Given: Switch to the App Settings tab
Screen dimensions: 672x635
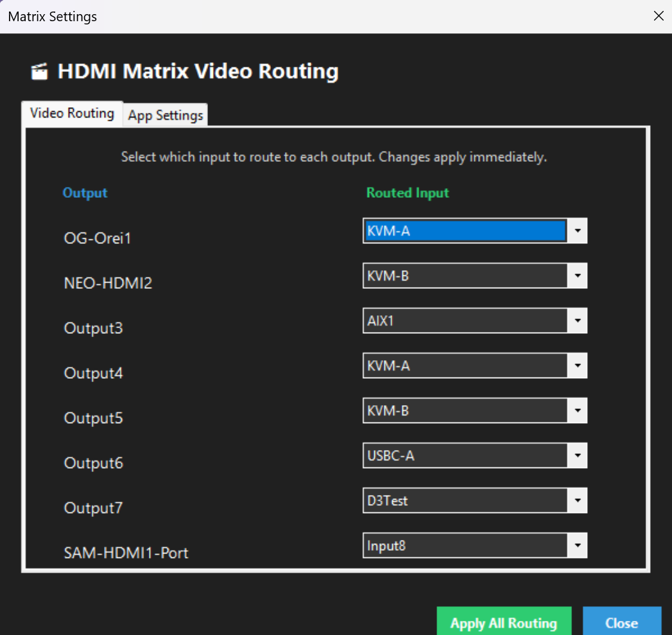Looking at the screenshot, I should point(166,115).
